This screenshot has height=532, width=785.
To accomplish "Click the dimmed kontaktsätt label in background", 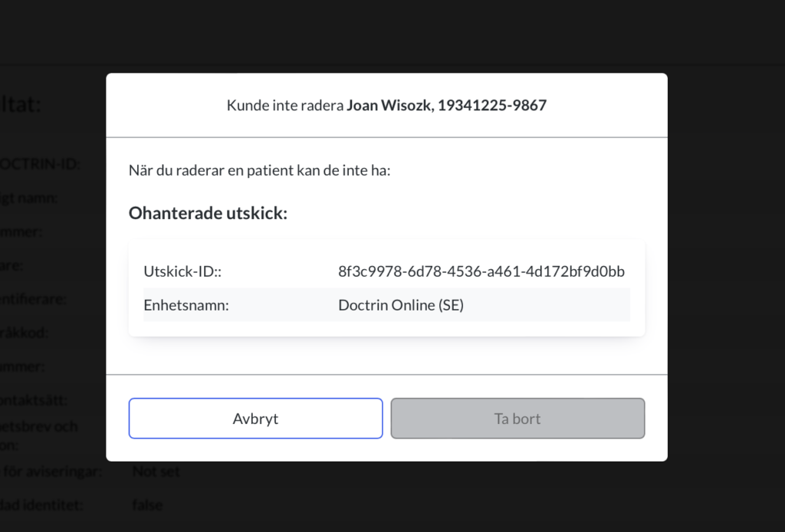I will pyautogui.click(x=33, y=400).
